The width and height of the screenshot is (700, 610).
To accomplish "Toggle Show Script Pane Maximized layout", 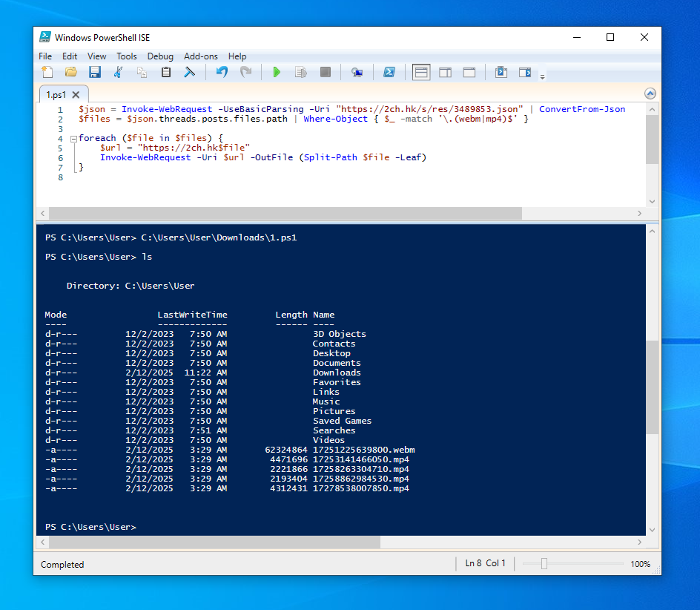I will (x=469, y=72).
